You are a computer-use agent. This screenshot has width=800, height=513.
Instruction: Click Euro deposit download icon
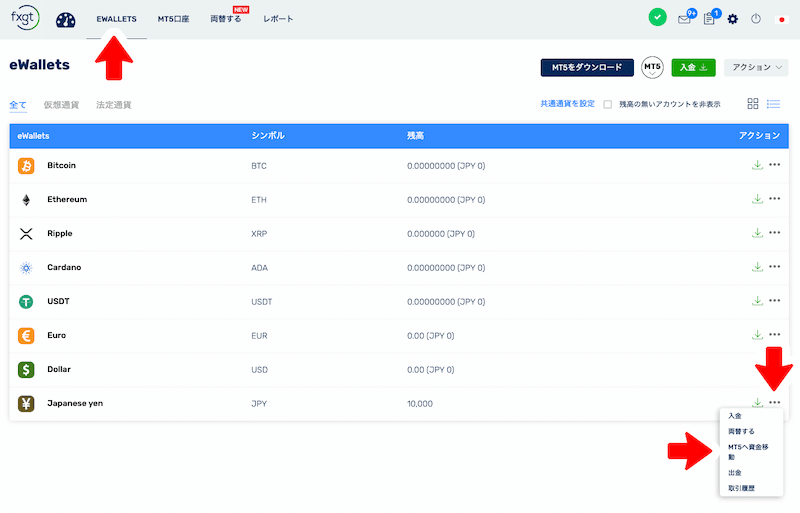tap(757, 335)
